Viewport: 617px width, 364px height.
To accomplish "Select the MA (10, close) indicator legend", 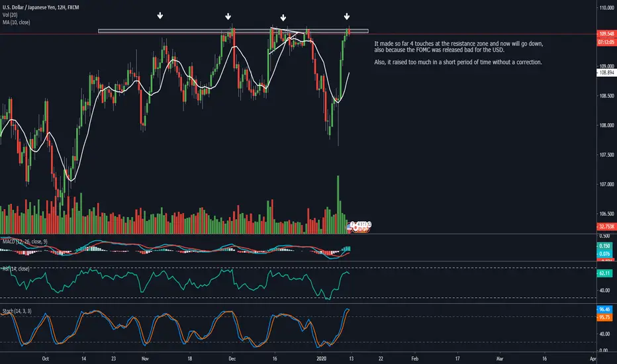I will point(16,23).
